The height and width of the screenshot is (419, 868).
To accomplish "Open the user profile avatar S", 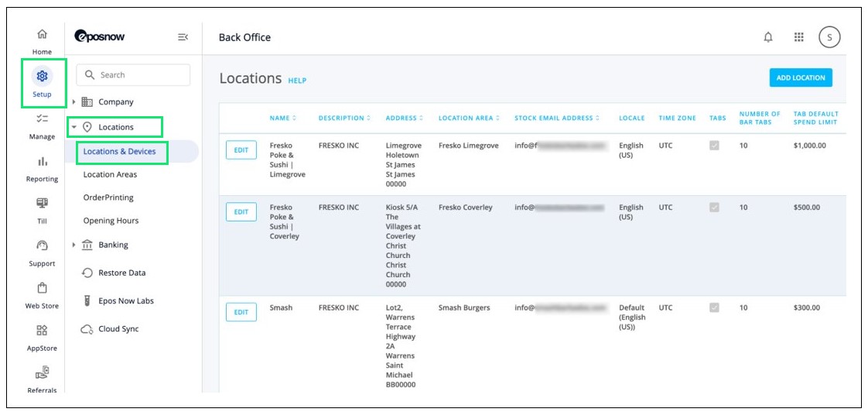I will pyautogui.click(x=829, y=37).
